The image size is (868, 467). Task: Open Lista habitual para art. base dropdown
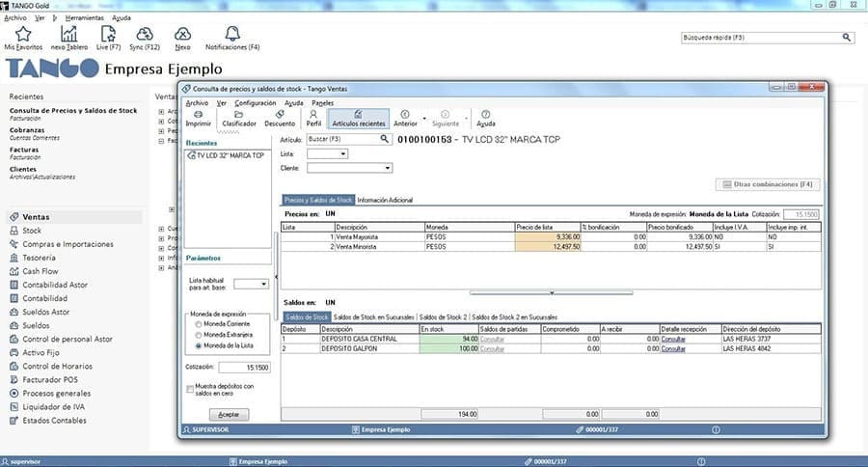point(251,284)
